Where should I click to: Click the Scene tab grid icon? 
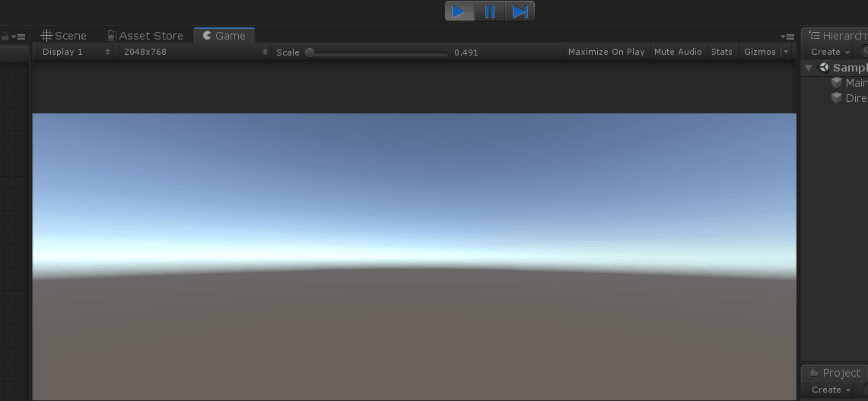tap(46, 36)
